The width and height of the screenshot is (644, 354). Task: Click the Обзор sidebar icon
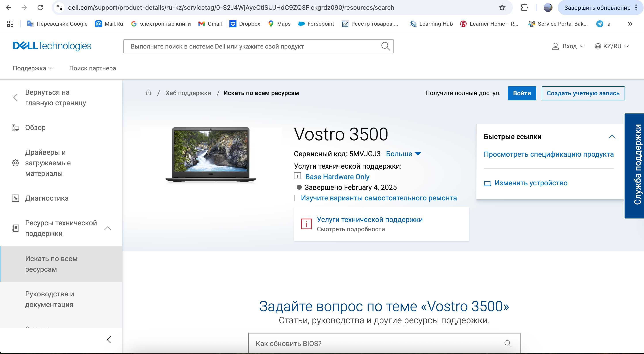pyautogui.click(x=15, y=128)
